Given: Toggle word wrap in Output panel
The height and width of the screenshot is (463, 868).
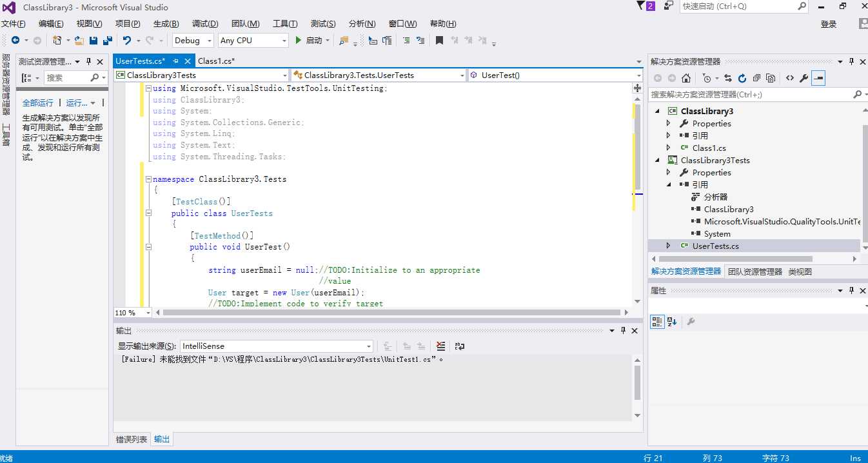Looking at the screenshot, I should (460, 346).
